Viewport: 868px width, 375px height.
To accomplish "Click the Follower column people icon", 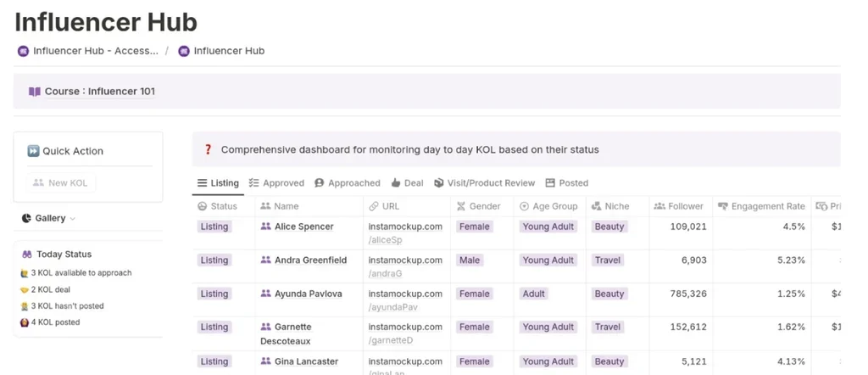I will point(659,206).
